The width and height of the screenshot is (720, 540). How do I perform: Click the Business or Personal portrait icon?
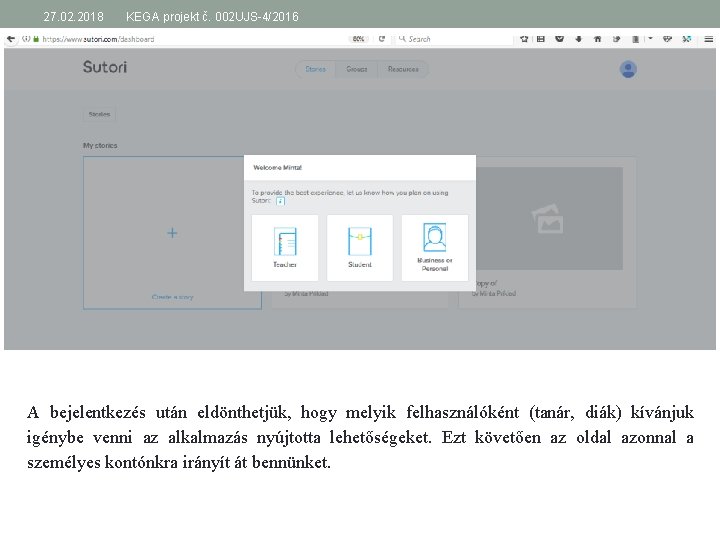[x=434, y=237]
